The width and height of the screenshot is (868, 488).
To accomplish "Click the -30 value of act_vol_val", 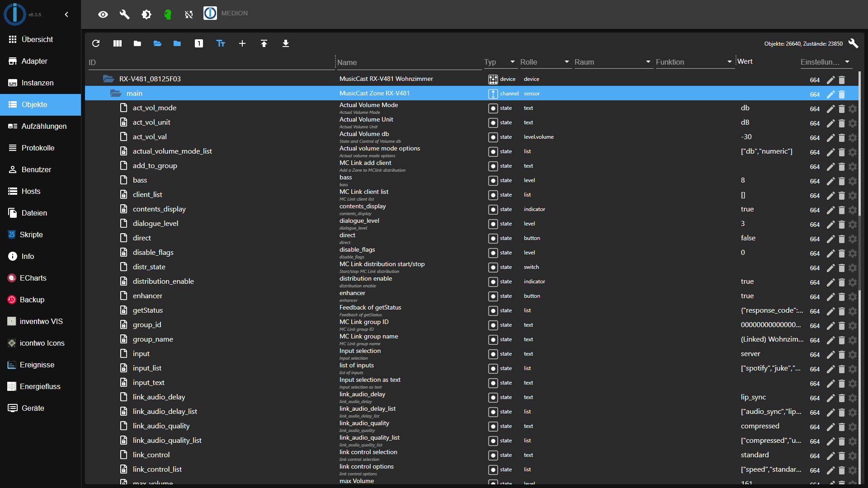I will point(746,136).
